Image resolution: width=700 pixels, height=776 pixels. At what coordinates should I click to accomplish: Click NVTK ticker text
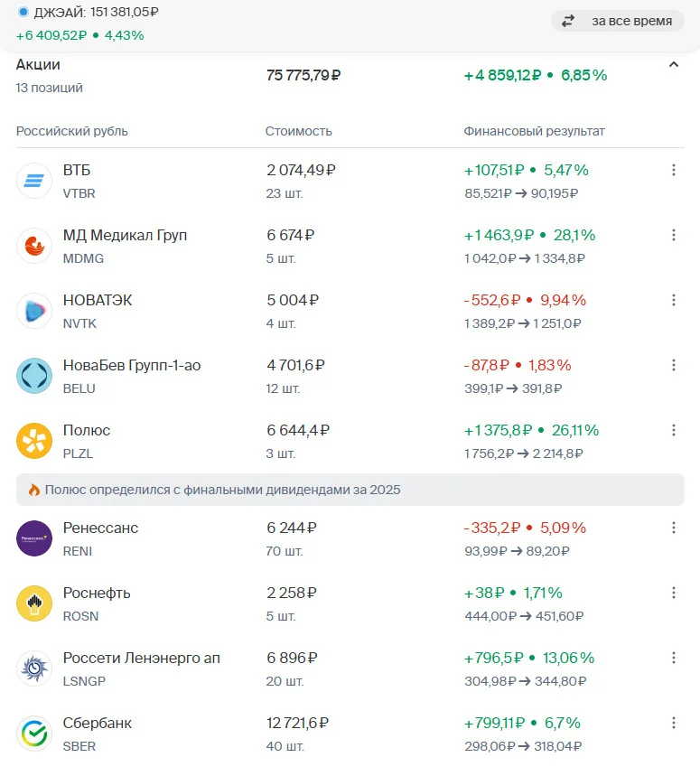pos(79,323)
